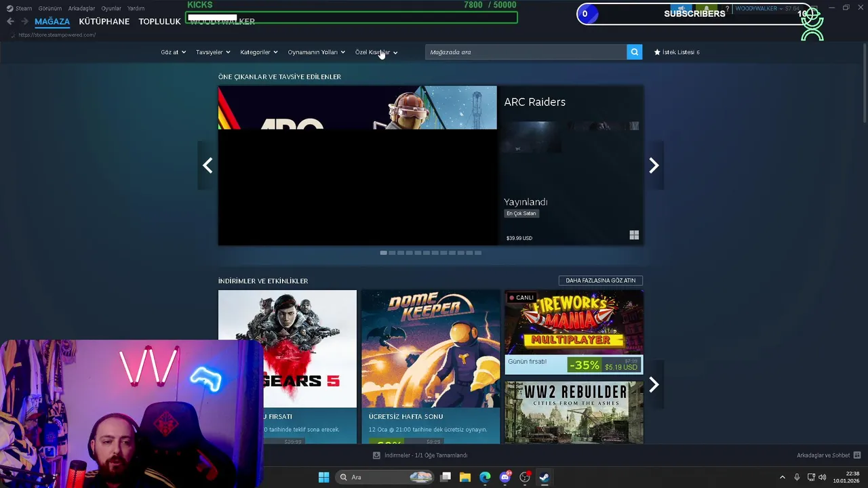Click the blue search magnifier button

pyautogui.click(x=635, y=52)
